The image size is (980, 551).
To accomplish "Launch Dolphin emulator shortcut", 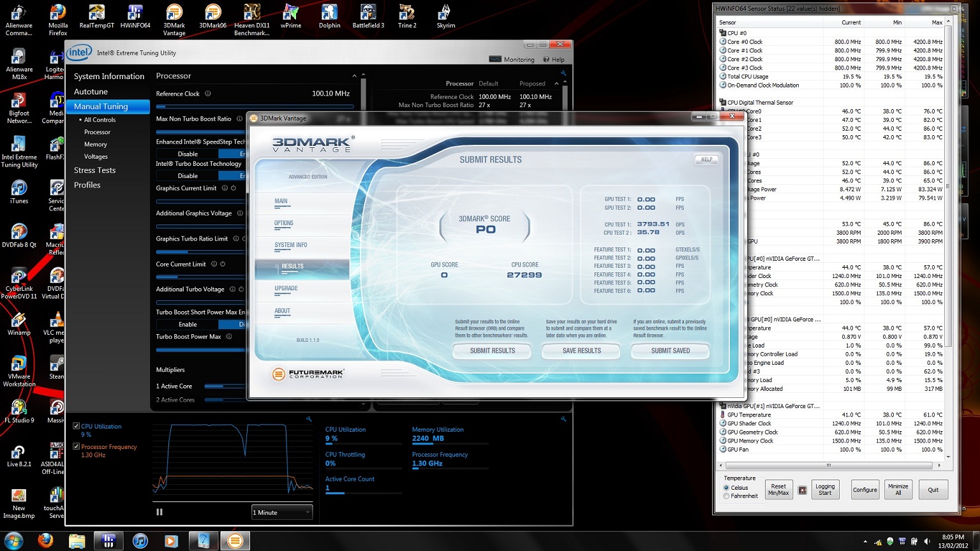I will [x=329, y=17].
